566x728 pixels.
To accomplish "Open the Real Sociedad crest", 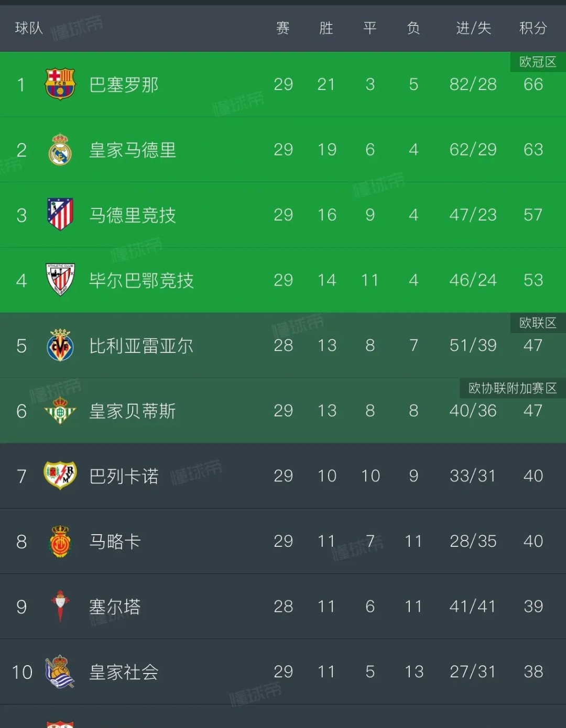I will point(60,671).
